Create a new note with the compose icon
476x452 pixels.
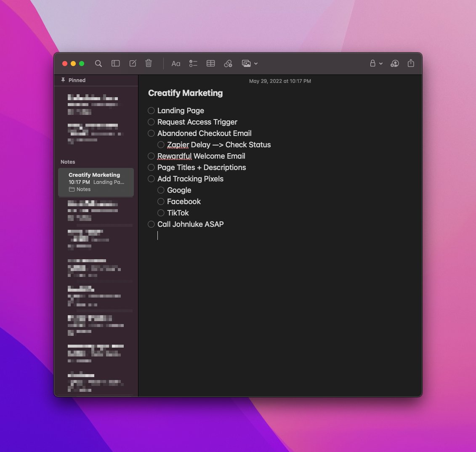[133, 63]
